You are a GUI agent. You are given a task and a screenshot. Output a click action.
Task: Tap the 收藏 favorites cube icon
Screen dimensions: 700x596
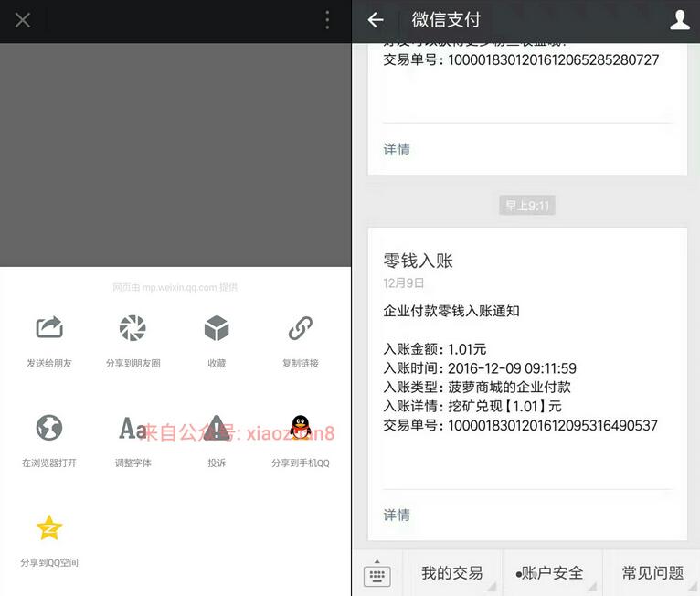pos(217,327)
